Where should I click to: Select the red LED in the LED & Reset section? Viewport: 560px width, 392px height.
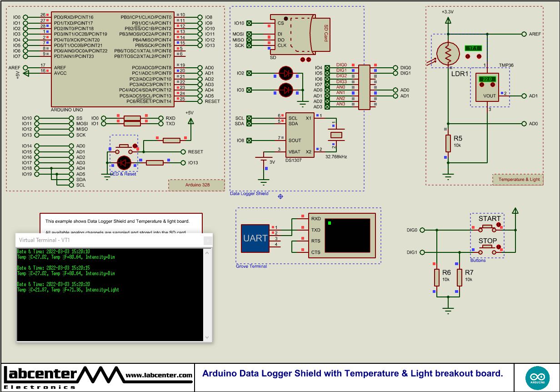124,163
